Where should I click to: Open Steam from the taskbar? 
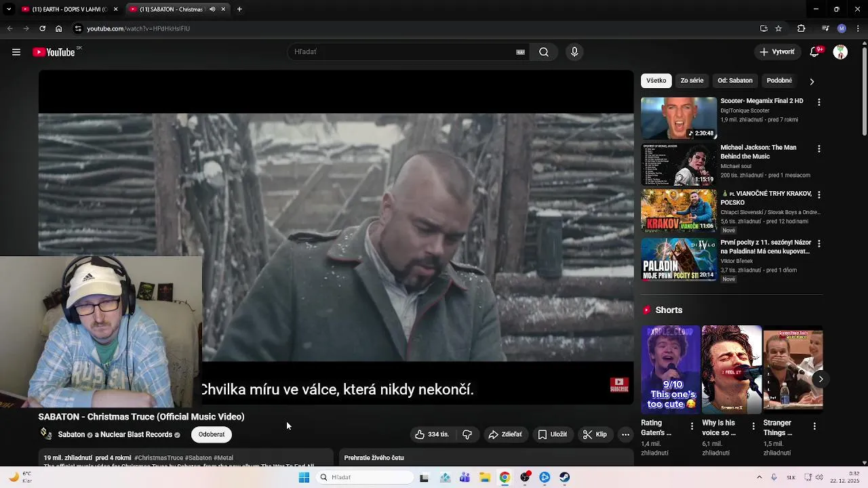click(x=564, y=477)
